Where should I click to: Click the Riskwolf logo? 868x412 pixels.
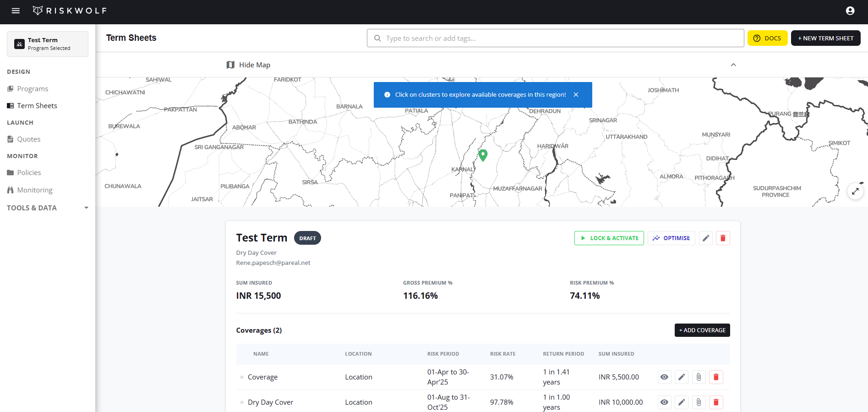tap(70, 11)
